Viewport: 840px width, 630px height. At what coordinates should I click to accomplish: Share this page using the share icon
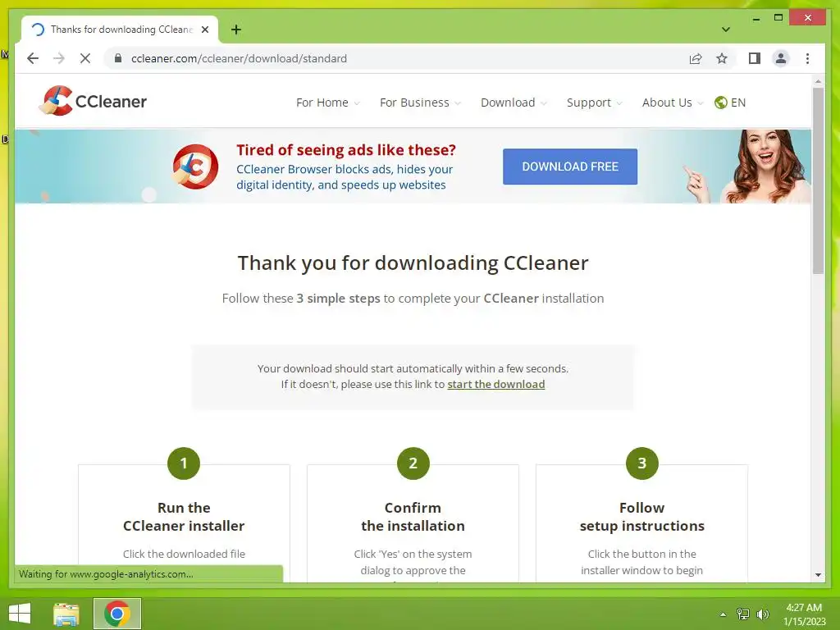(696, 58)
